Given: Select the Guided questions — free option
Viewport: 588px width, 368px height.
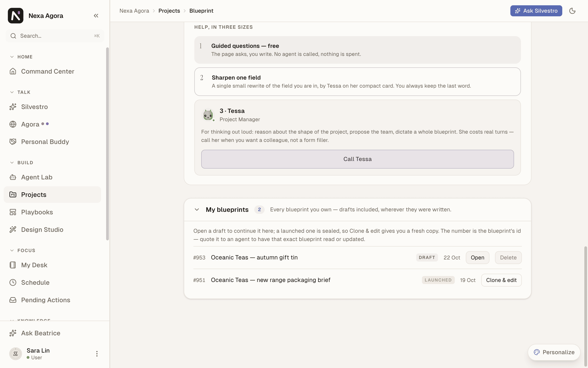Looking at the screenshot, I should [x=357, y=50].
